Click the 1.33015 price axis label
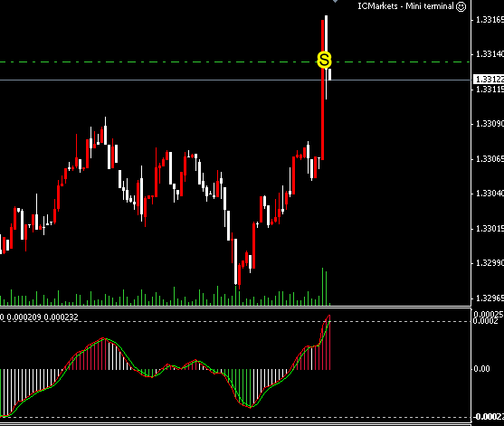 [x=490, y=229]
